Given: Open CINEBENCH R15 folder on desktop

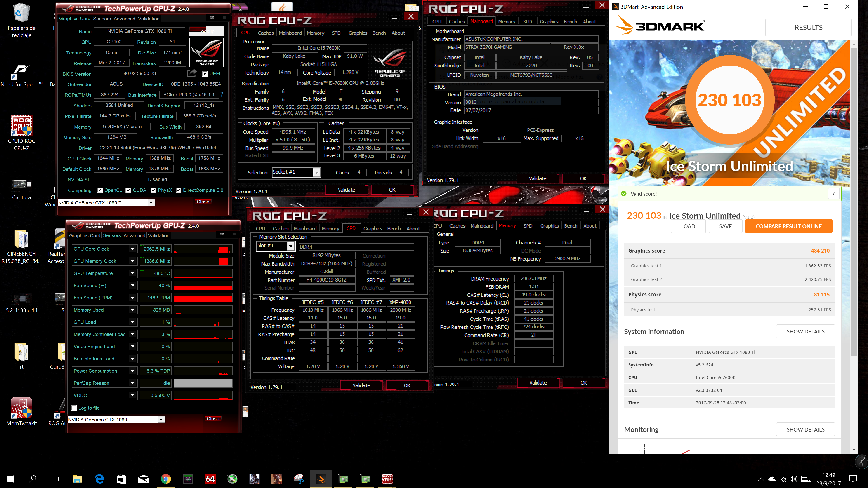Looking at the screenshot, I should pos(21,246).
